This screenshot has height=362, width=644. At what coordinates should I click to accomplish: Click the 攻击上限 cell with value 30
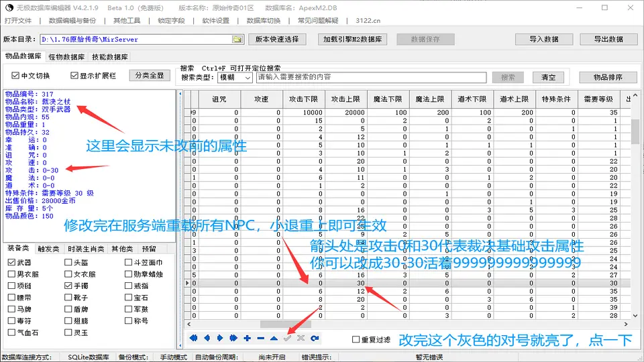[345, 283]
